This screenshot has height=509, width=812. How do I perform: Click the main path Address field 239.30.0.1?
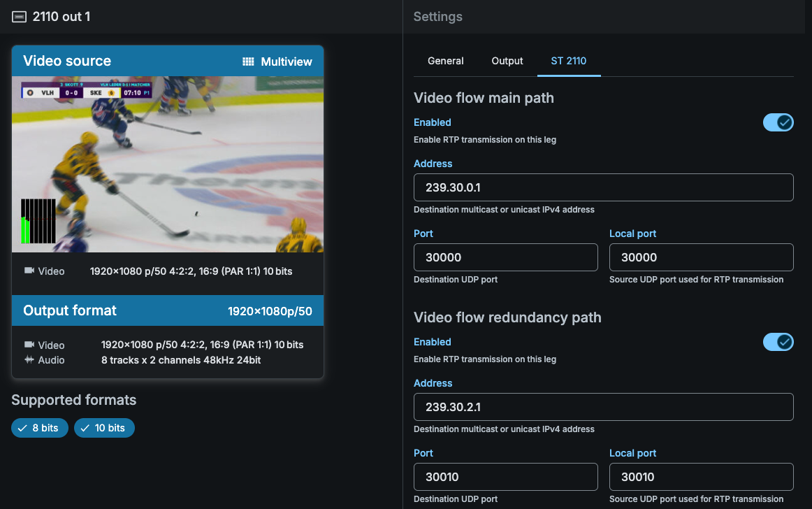(603, 187)
